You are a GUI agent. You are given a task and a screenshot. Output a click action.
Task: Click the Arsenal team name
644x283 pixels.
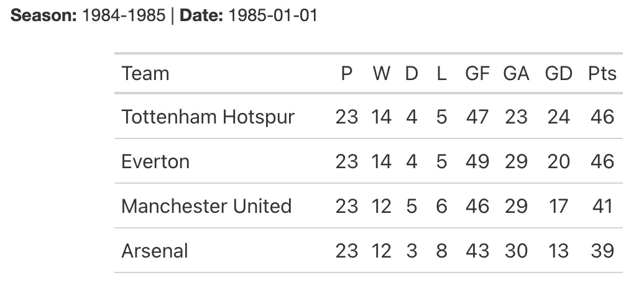[155, 251]
